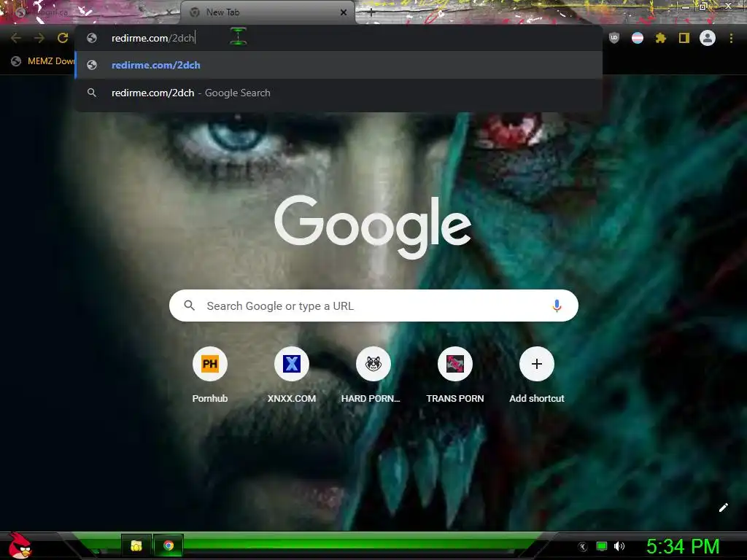The height and width of the screenshot is (560, 747).
Task: Click the pink and blue flag extension icon
Action: tap(638, 38)
